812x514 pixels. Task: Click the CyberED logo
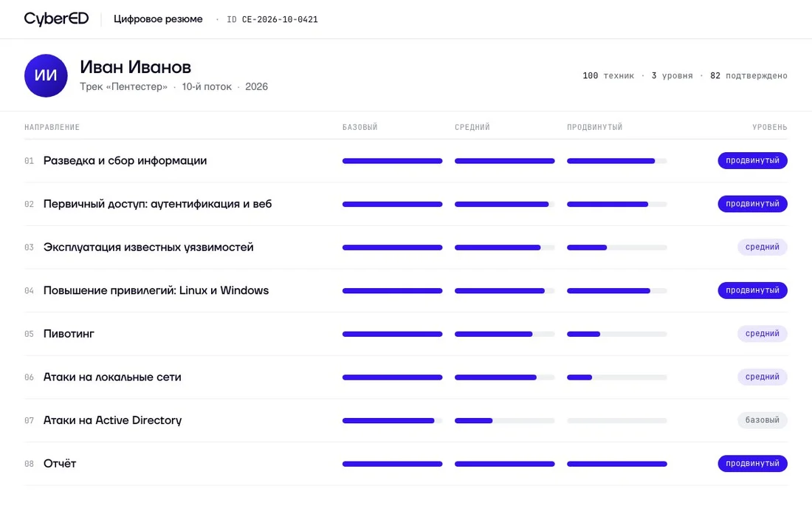tap(56, 18)
